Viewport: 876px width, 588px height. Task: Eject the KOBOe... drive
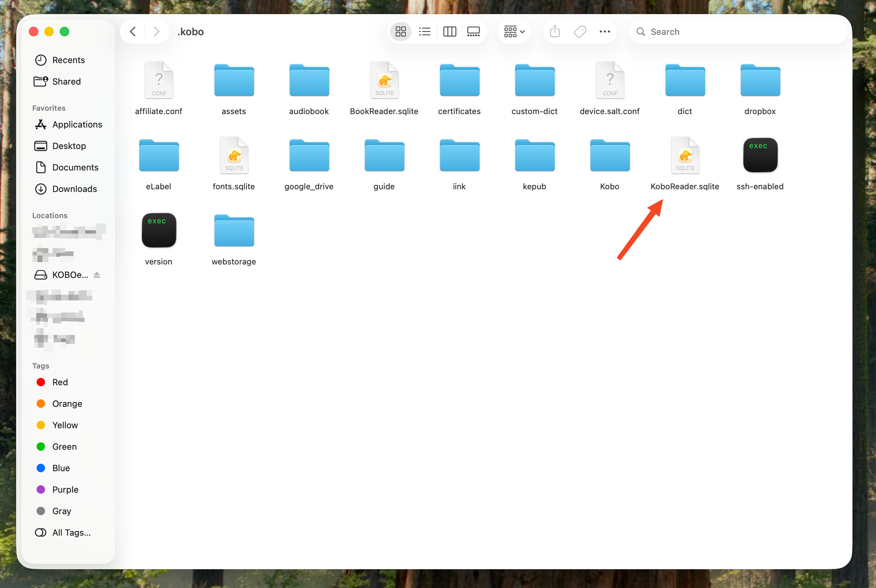97,275
